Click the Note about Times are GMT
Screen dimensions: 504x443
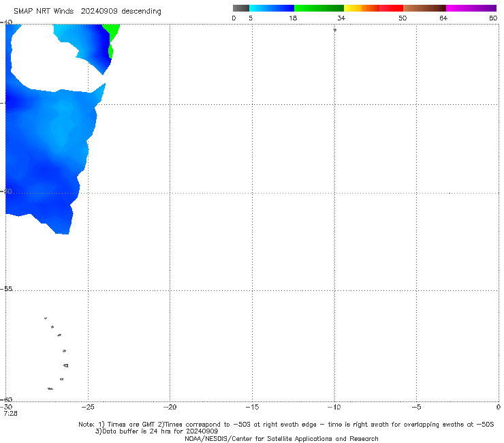click(x=286, y=425)
